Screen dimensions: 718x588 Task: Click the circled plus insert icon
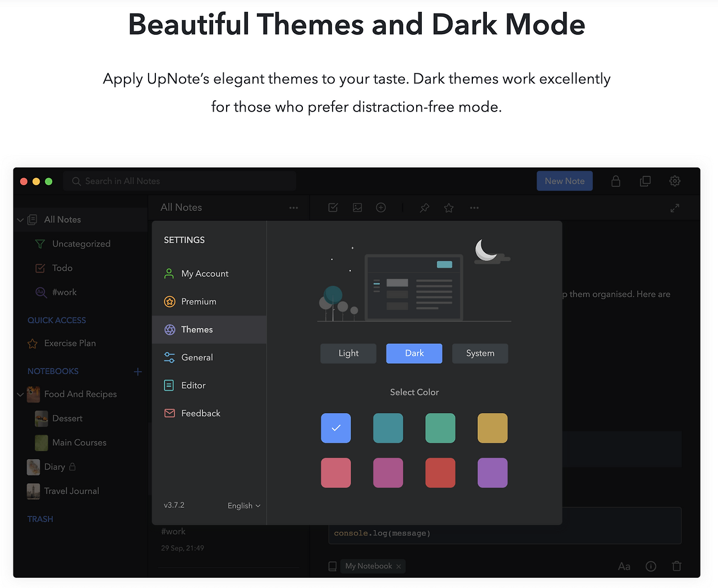[x=381, y=208]
